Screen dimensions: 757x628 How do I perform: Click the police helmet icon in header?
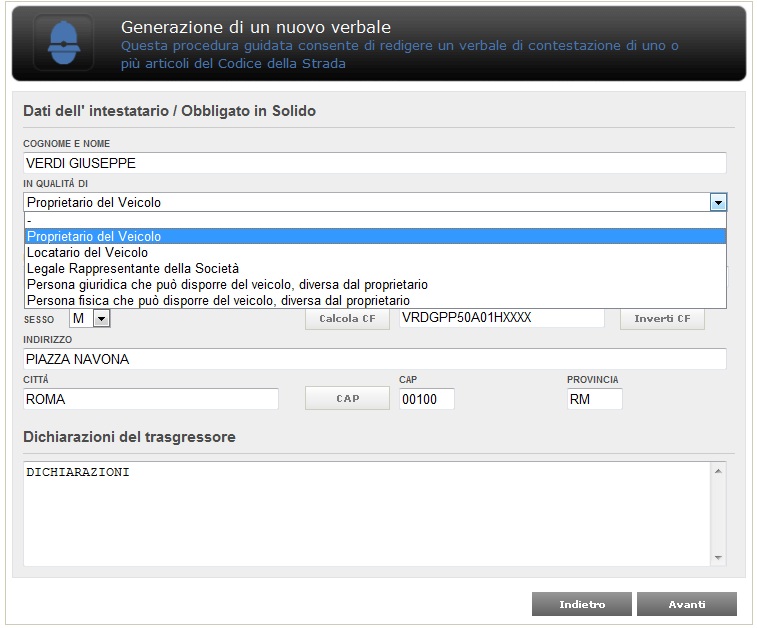[x=63, y=42]
